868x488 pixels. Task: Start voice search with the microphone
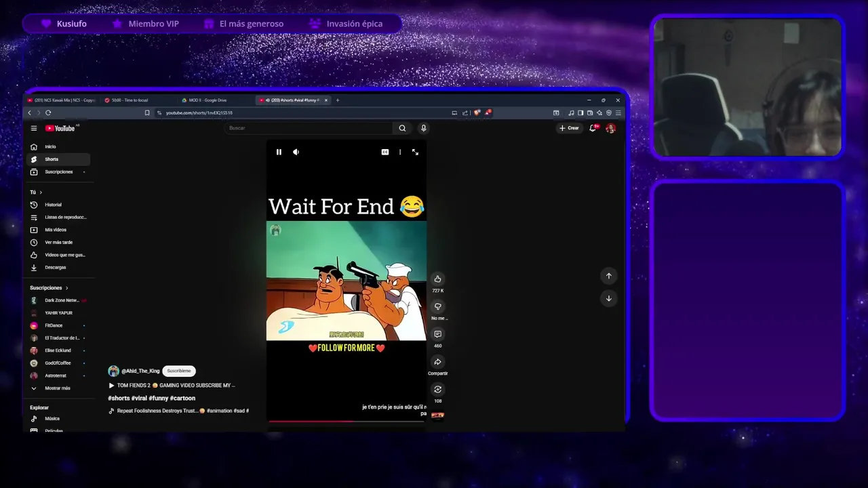click(x=423, y=128)
